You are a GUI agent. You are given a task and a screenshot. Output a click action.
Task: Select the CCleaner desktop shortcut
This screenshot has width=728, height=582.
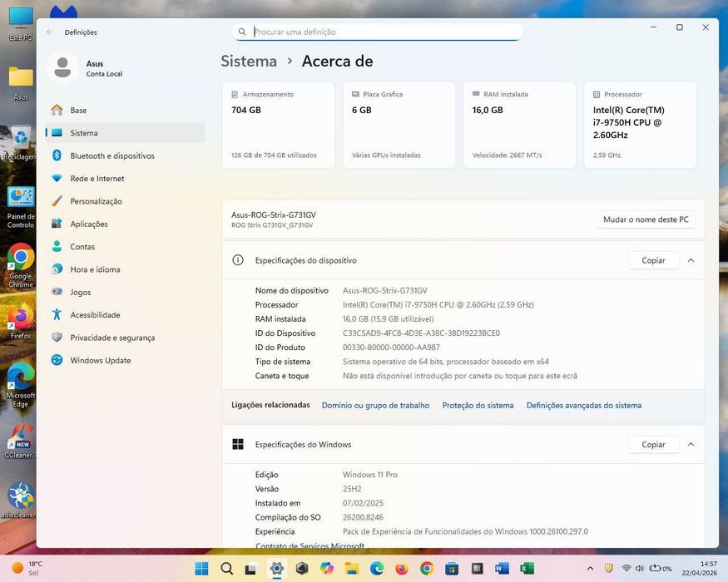19,441
